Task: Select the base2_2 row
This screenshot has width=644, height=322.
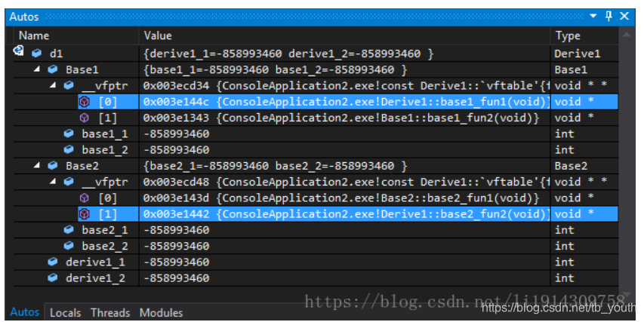Action: (105, 247)
